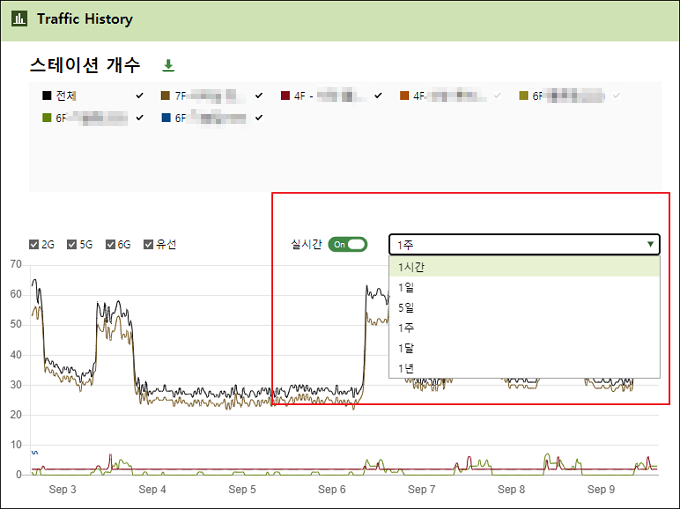Download station count data with green arrow

168,65
